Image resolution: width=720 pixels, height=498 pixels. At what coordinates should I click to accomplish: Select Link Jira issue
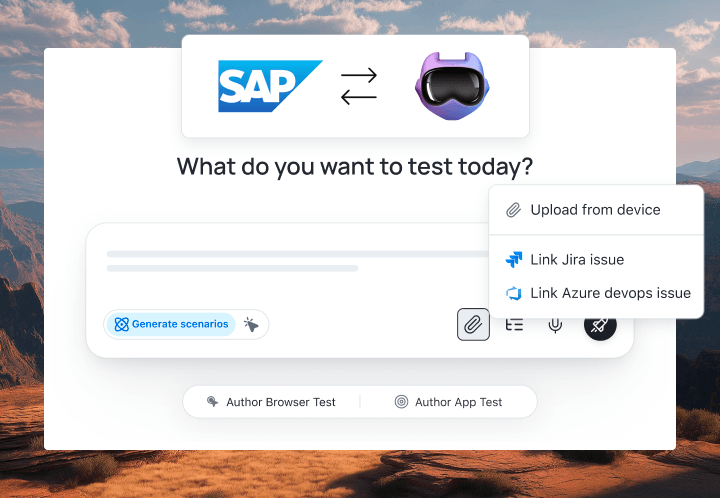tap(577, 260)
